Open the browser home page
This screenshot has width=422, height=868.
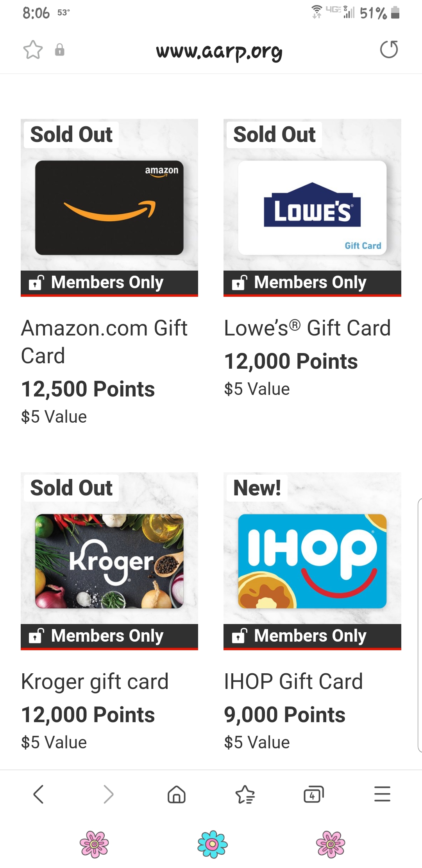pos(176,794)
